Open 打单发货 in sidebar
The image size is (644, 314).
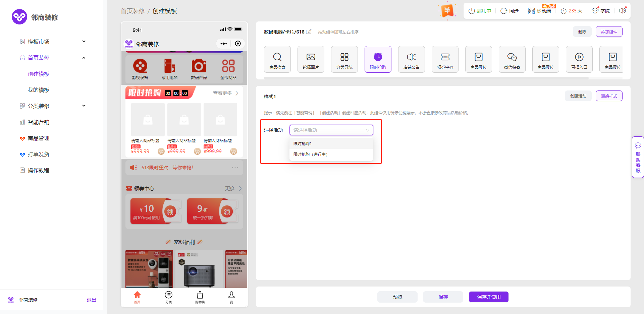click(35, 154)
